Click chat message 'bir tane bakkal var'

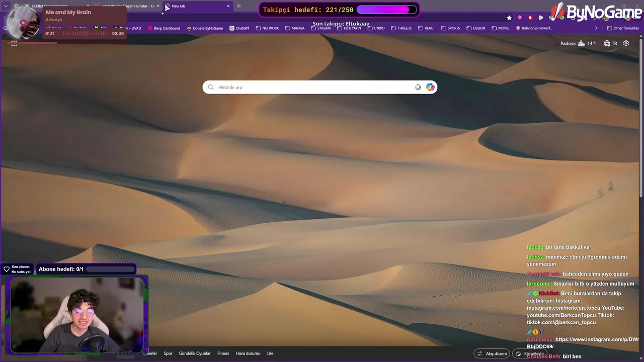[x=569, y=247]
